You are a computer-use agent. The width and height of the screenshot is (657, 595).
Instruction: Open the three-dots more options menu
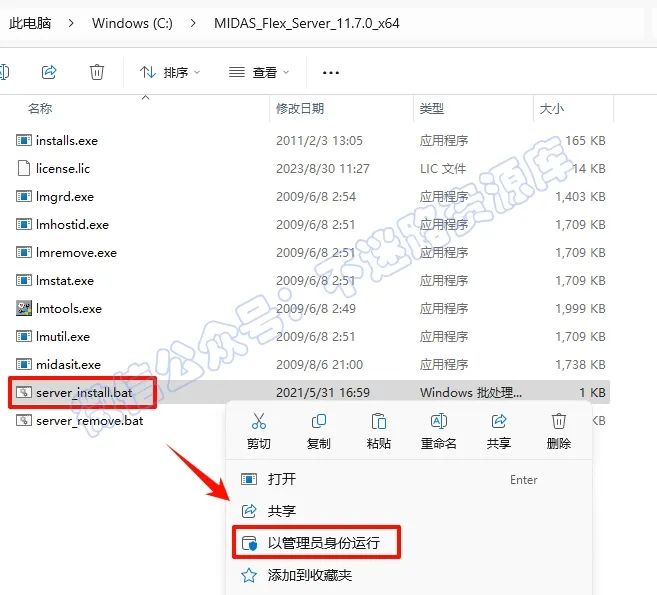click(x=331, y=73)
